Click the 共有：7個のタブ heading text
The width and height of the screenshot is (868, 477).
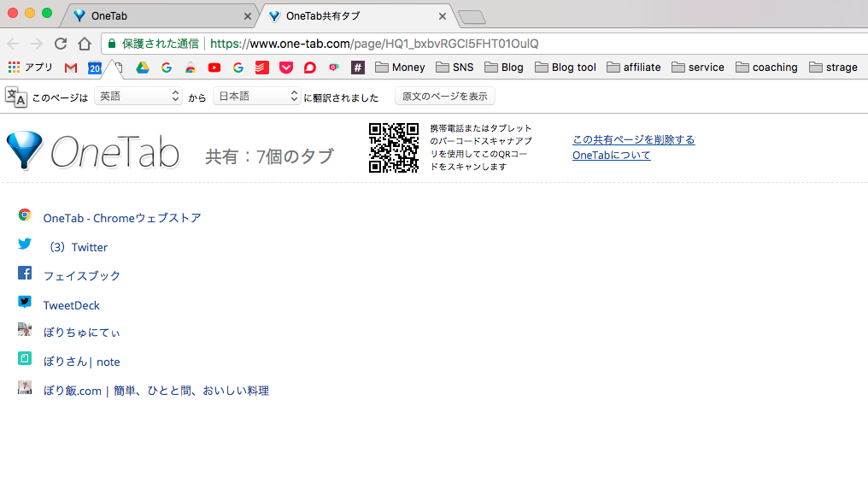pos(270,156)
